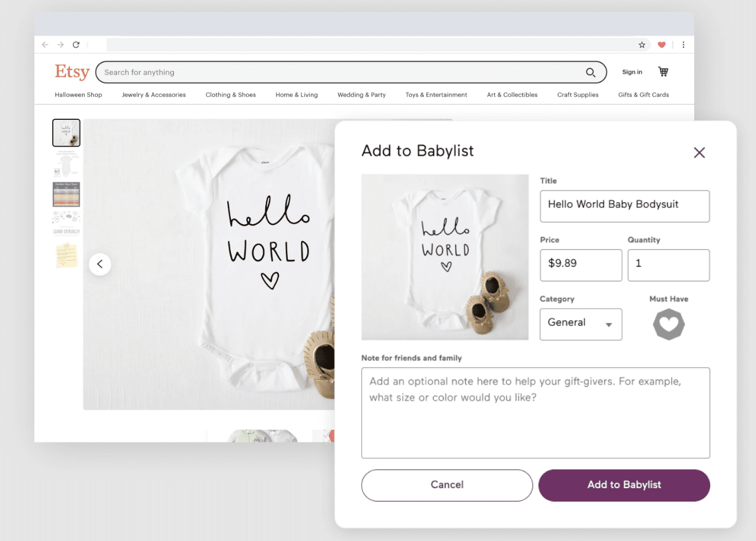756x541 pixels.
Task: Click the search magnifier icon
Action: pyautogui.click(x=590, y=72)
